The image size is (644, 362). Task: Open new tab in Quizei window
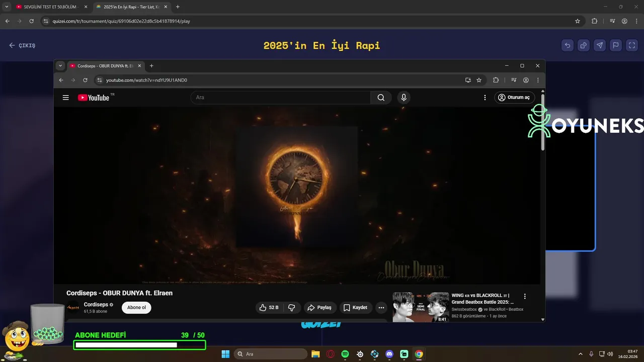(178, 7)
